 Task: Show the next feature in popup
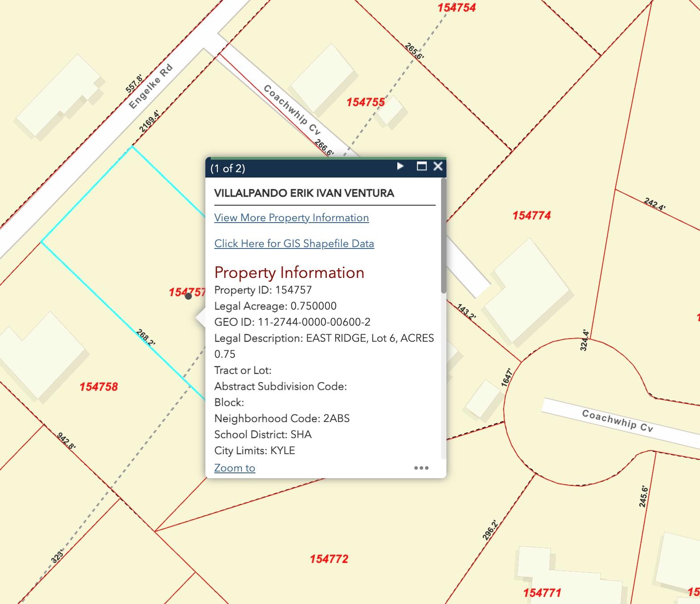[x=400, y=166]
